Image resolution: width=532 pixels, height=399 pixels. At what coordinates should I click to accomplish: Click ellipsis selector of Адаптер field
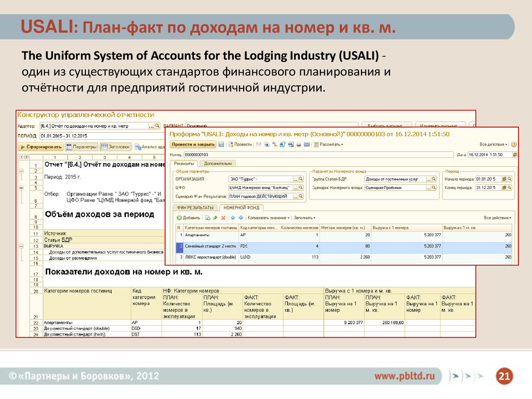(152, 126)
